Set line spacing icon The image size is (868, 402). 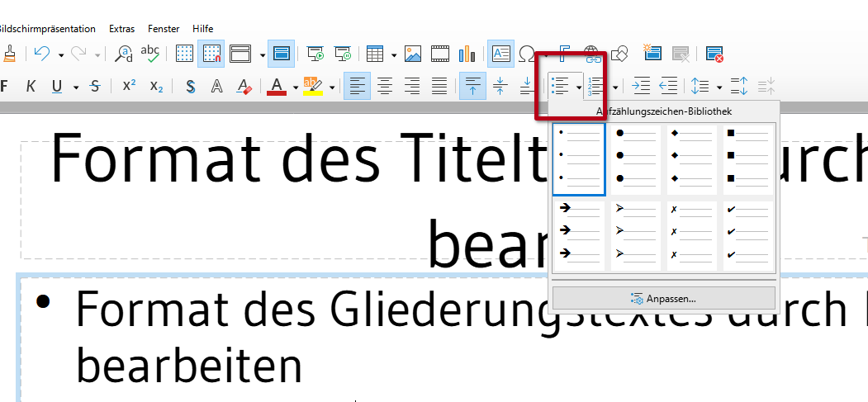(700, 86)
